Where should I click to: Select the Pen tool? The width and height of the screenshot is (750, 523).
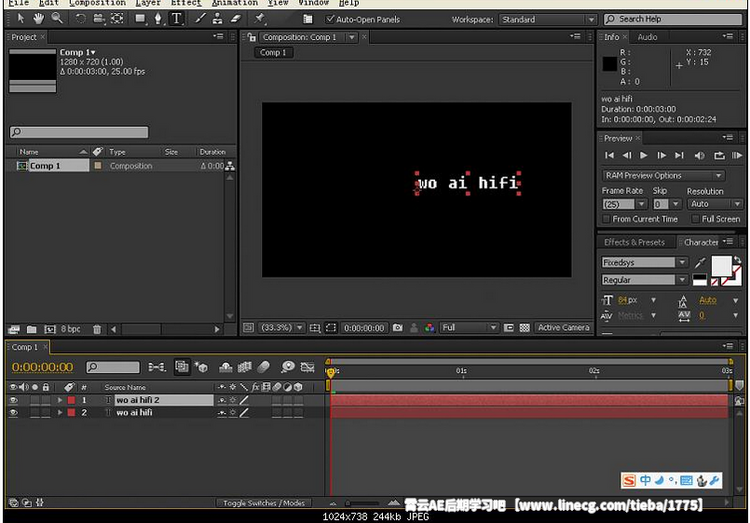(158, 19)
